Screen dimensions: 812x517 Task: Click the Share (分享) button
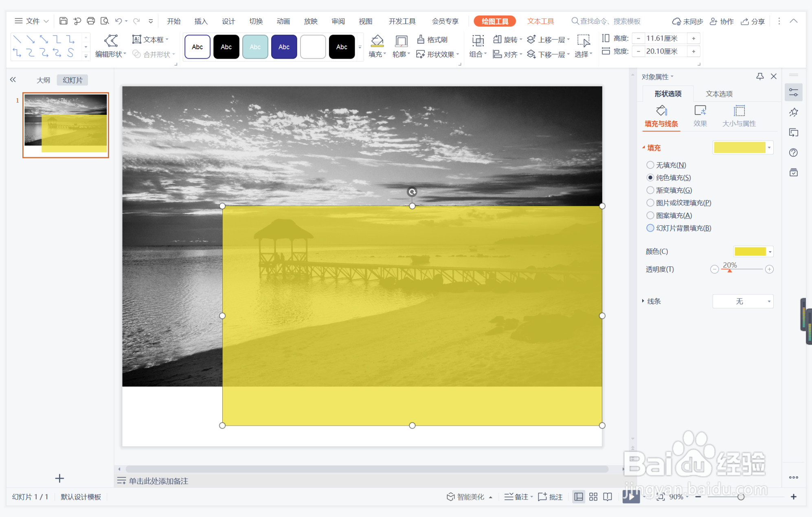click(x=753, y=21)
